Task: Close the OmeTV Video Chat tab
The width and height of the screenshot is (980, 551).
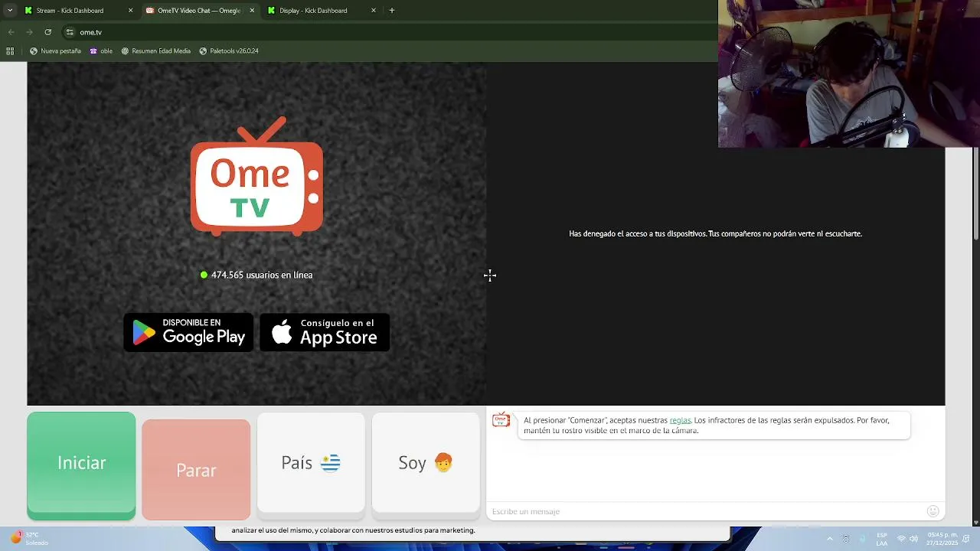Action: point(251,11)
